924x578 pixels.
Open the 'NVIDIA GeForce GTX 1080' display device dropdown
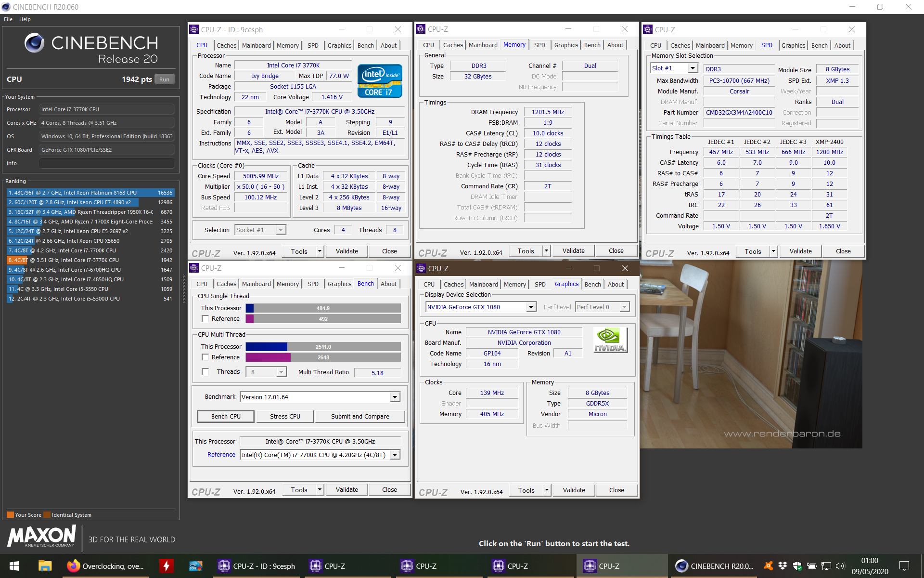pos(531,307)
